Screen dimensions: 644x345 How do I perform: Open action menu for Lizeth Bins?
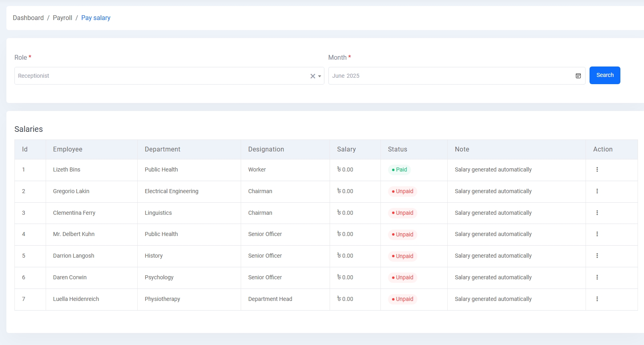coord(597,169)
